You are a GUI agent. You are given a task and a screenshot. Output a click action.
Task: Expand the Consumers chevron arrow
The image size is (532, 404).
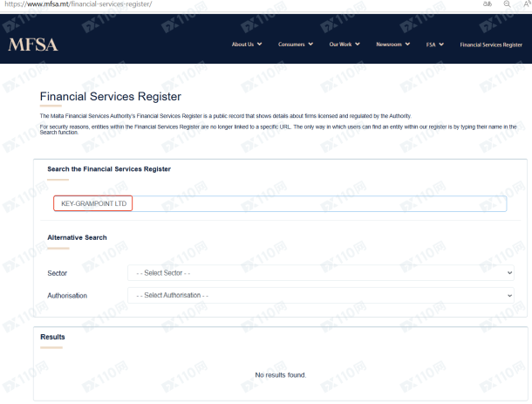(310, 45)
